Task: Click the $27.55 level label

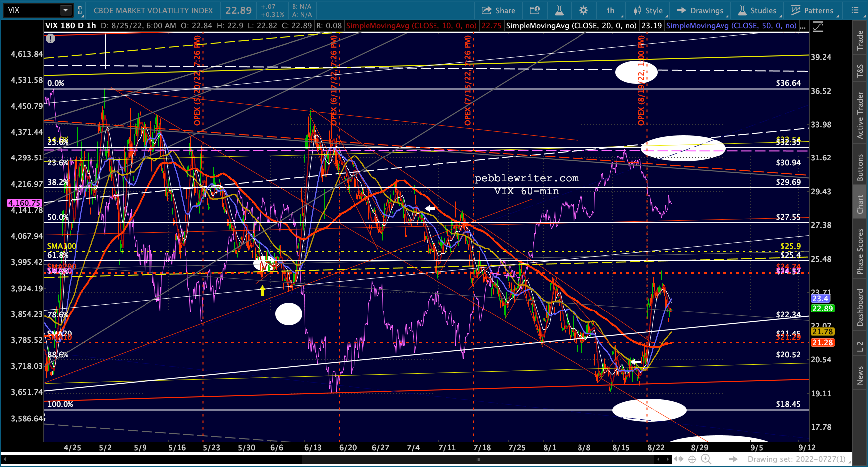Action: pos(788,217)
